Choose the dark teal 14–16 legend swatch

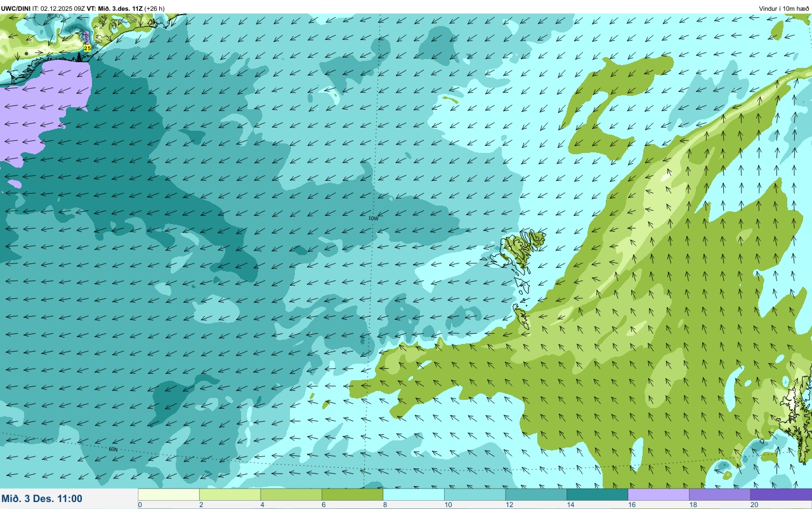pos(597,494)
